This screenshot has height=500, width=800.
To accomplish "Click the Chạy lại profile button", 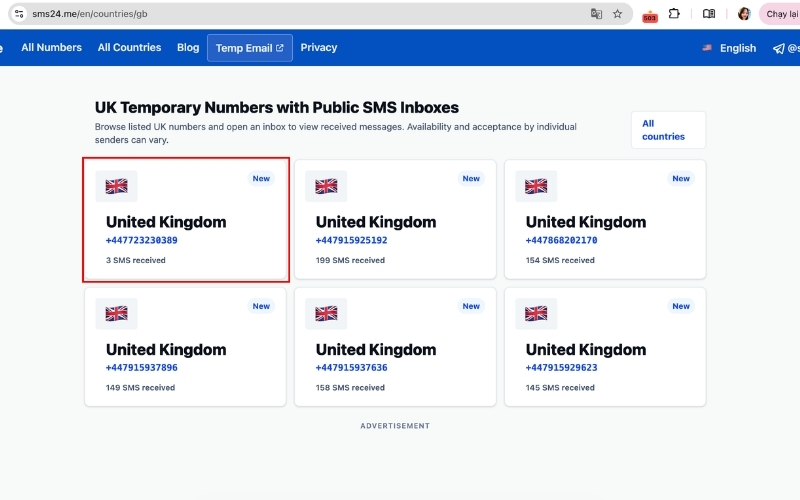I will point(781,14).
